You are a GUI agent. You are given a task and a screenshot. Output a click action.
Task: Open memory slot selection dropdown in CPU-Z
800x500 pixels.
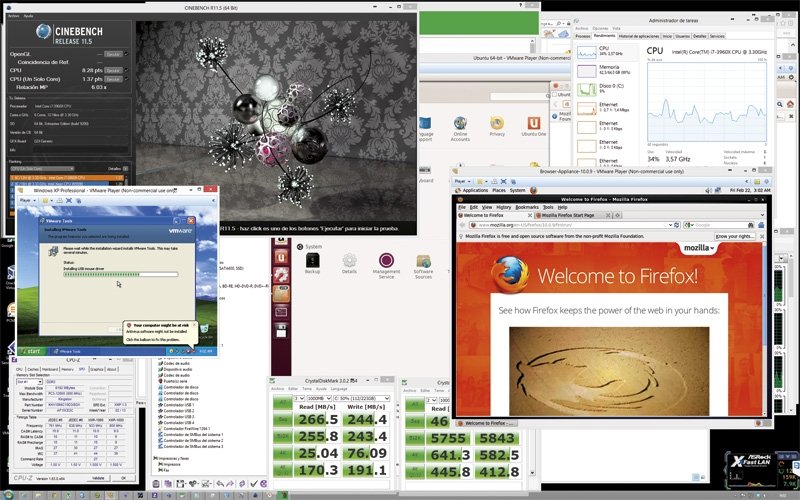click(29, 382)
